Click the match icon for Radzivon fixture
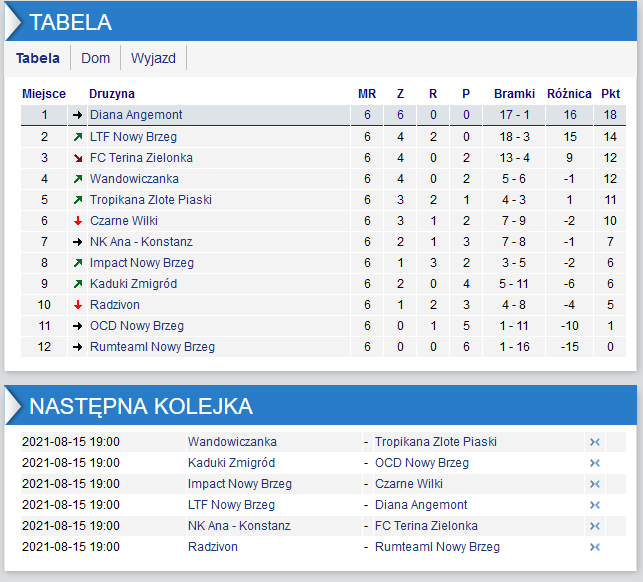The height and width of the screenshot is (582, 643). pyautogui.click(x=594, y=547)
